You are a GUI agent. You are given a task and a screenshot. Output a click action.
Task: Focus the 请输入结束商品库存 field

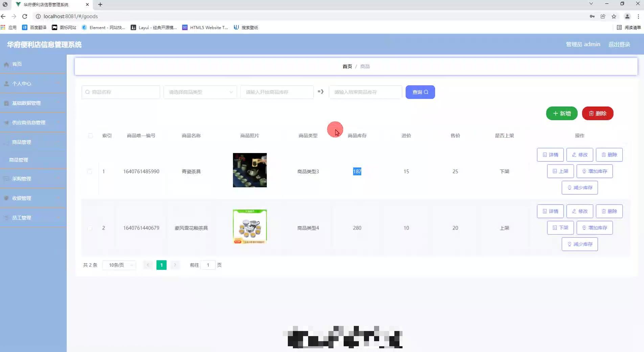click(365, 92)
